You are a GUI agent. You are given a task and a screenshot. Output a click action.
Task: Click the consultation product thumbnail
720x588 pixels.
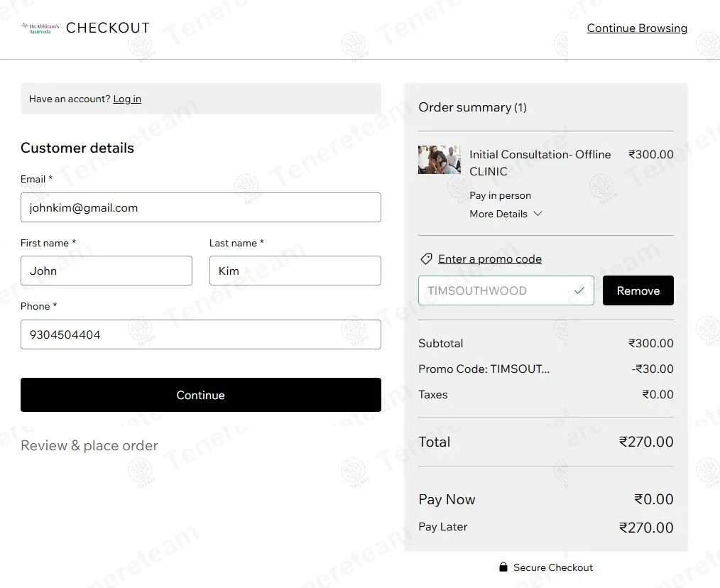pyautogui.click(x=440, y=159)
